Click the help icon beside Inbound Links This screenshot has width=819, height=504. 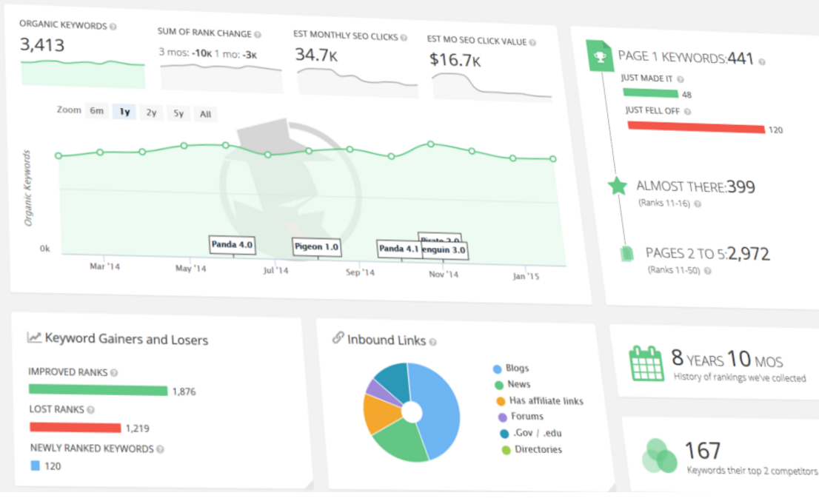pos(433,342)
